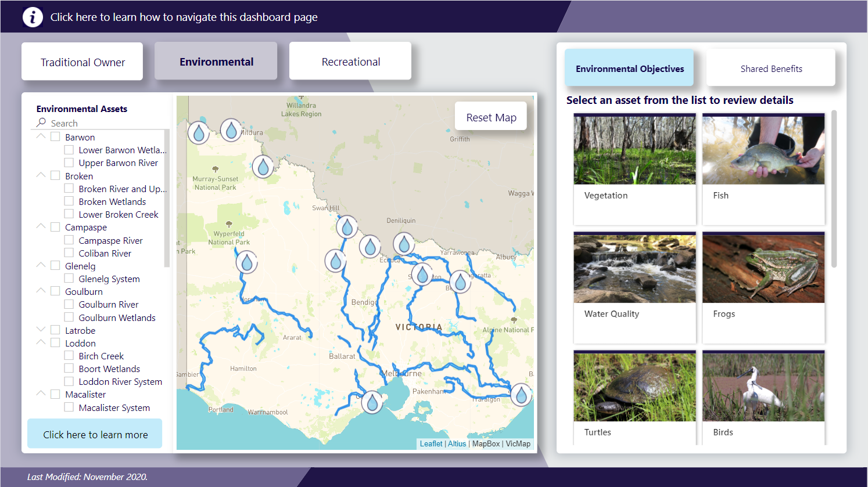Image resolution: width=868 pixels, height=487 pixels.
Task: Tick the Boort Wetlands checkbox
Action: tap(69, 368)
